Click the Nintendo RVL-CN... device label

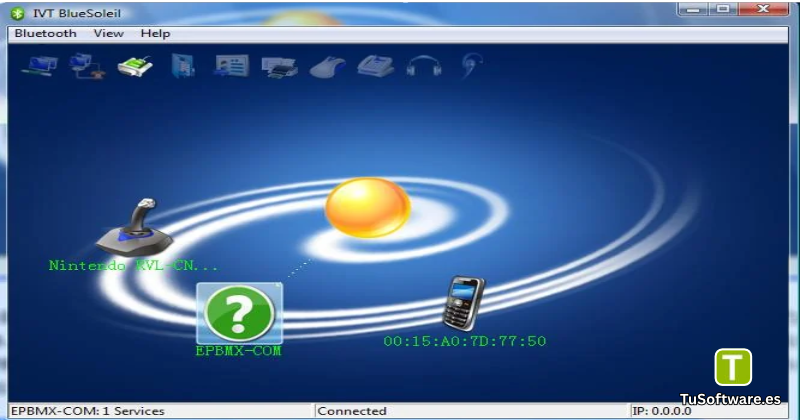133,265
